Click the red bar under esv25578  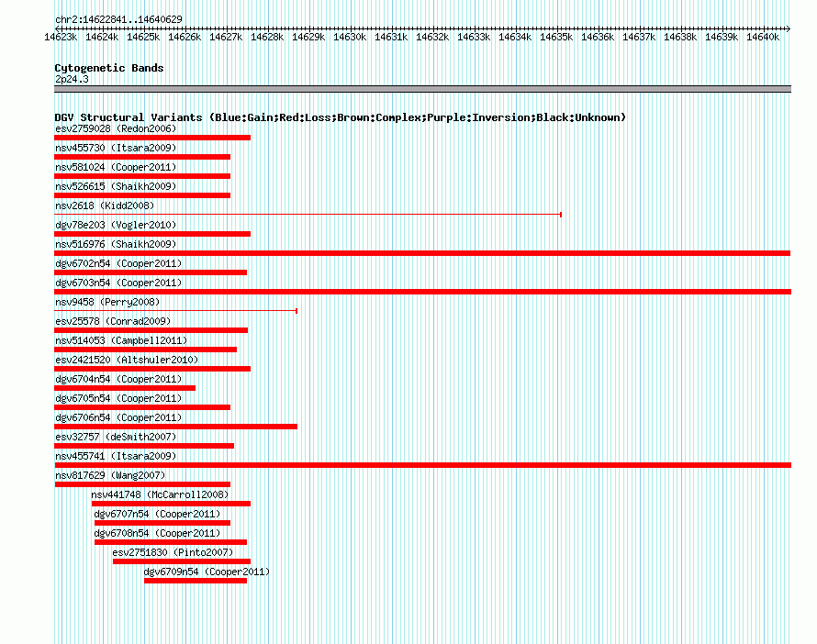151,330
